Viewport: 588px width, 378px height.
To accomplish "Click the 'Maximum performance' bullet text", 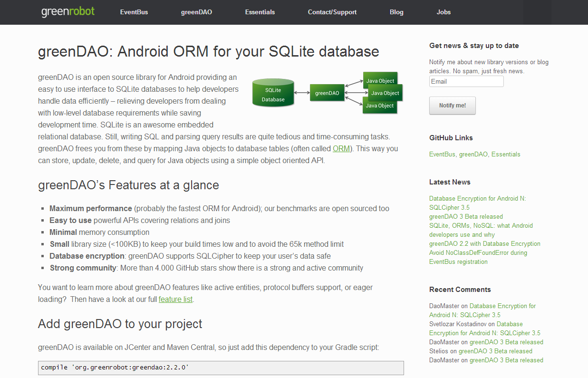I will 91,208.
